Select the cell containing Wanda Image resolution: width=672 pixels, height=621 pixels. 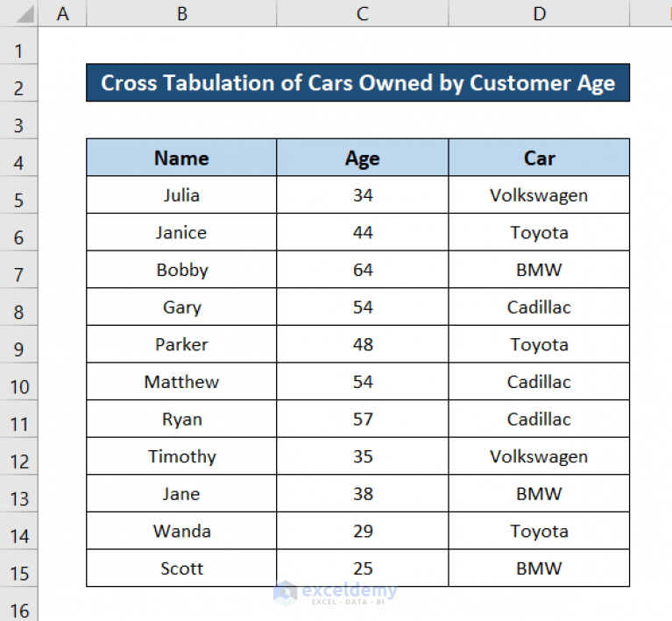coord(181,531)
